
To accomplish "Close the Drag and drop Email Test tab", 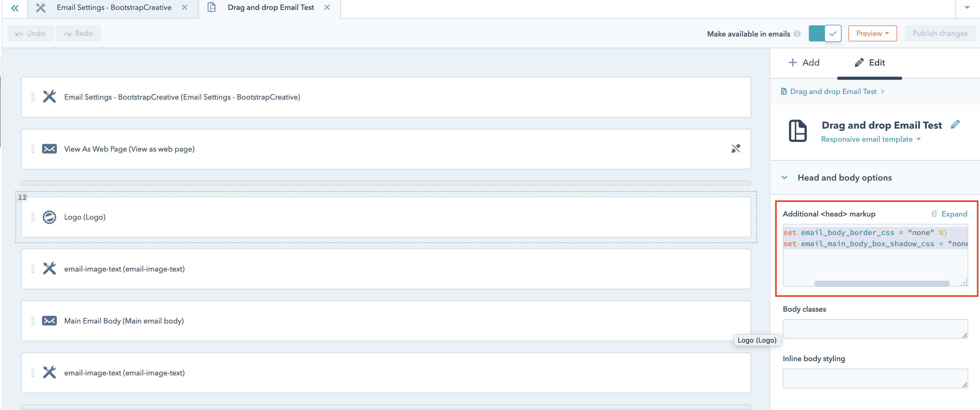I will [x=327, y=8].
